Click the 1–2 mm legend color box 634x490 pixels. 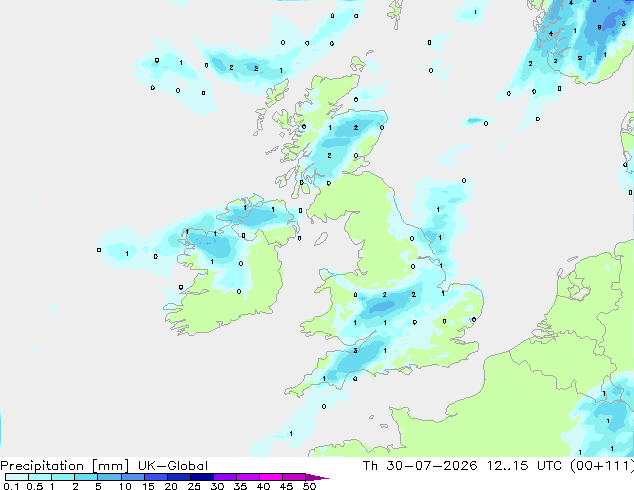point(63,477)
